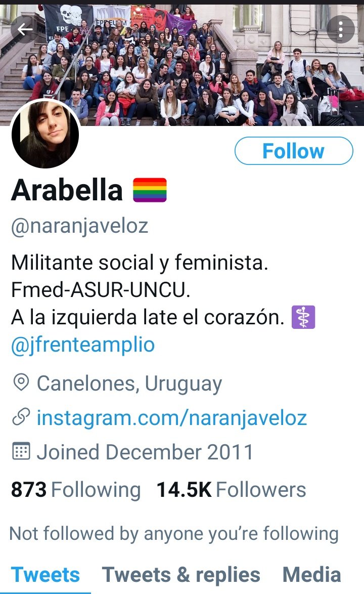Click the rainbow flag emoji
This screenshot has width=364, height=594.
tap(150, 190)
